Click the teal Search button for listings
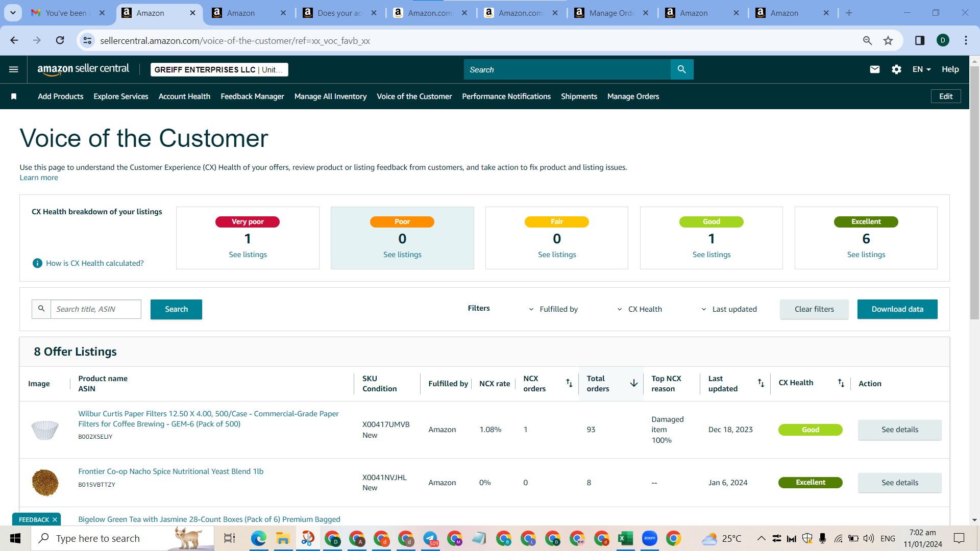The width and height of the screenshot is (980, 551). pos(176,309)
